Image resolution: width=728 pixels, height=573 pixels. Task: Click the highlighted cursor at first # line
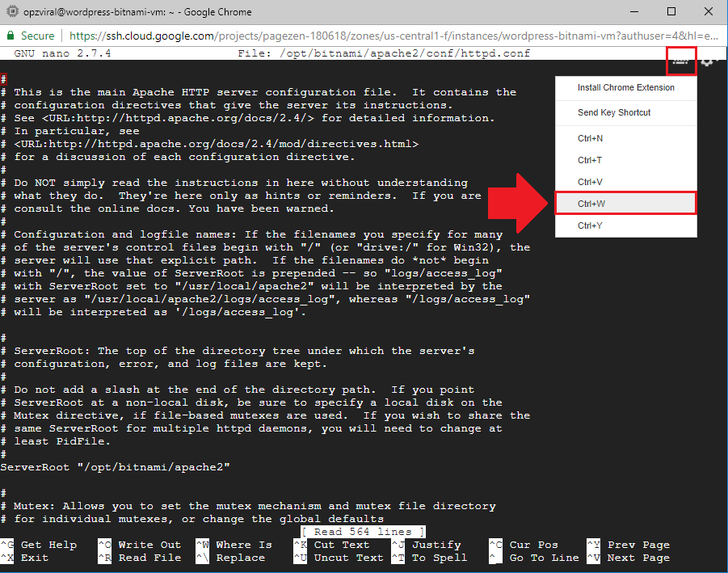click(3, 79)
